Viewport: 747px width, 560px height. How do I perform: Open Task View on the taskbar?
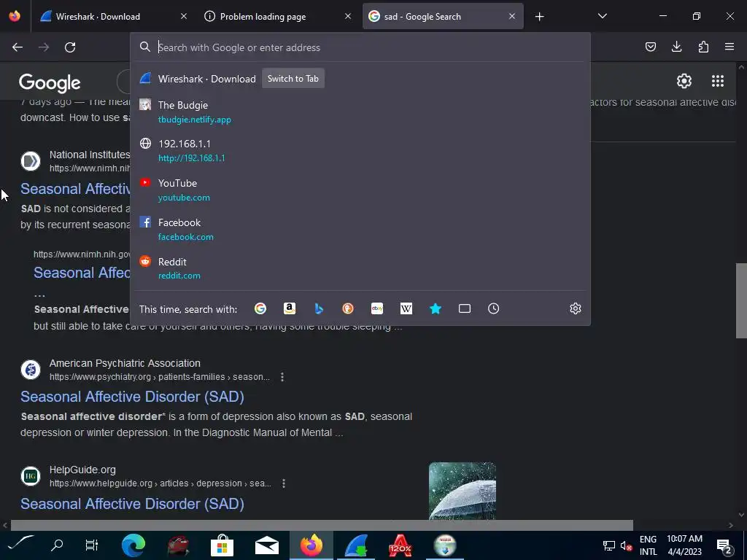(x=91, y=544)
